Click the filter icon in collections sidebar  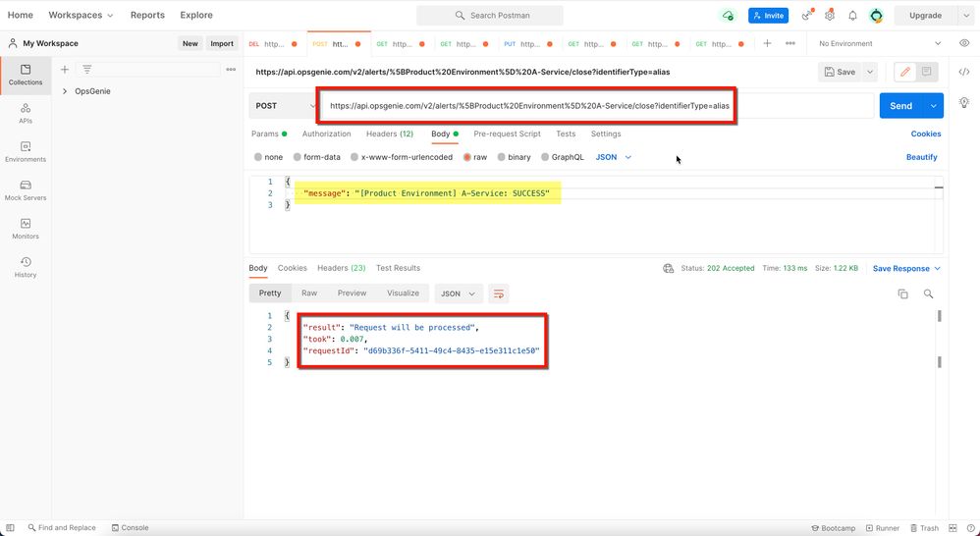tap(86, 70)
